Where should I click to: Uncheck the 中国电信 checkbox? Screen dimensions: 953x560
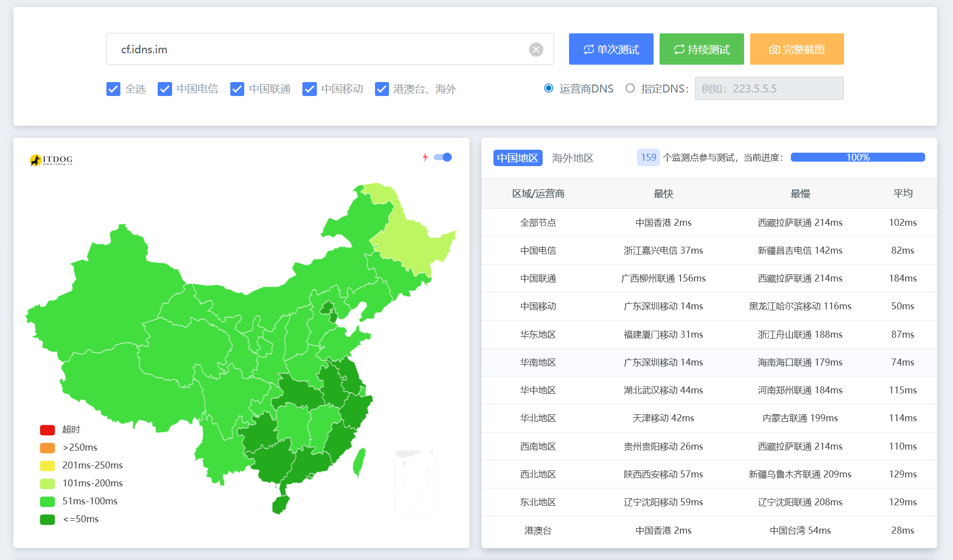(x=165, y=89)
